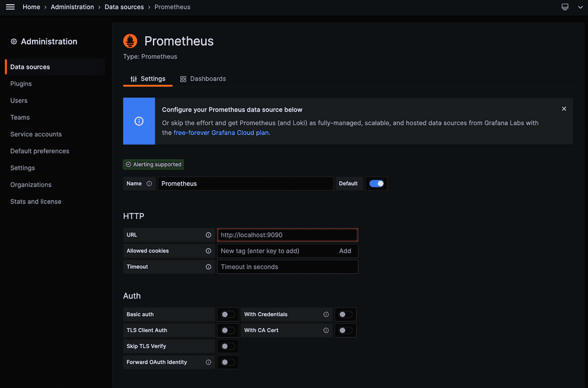This screenshot has width=588, height=388.
Task: Enable the Basic auth toggle
Action: [x=228, y=314]
